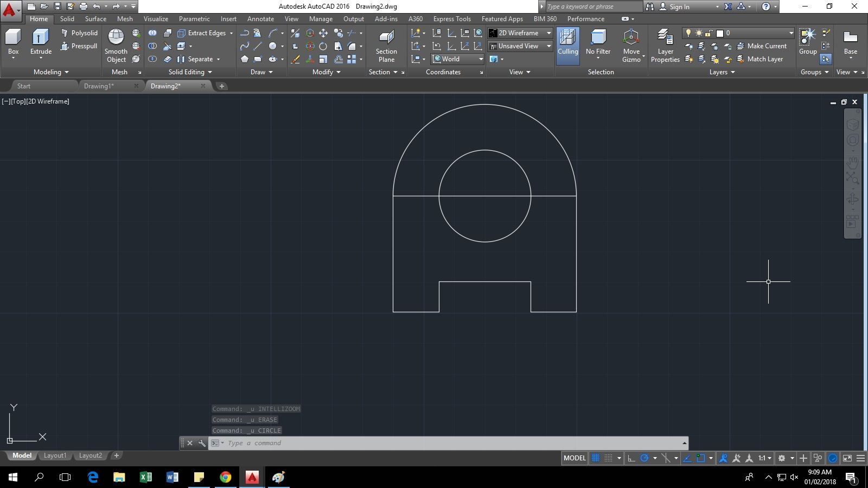
Task: Switch to the Solid ribbon tab
Action: click(67, 19)
